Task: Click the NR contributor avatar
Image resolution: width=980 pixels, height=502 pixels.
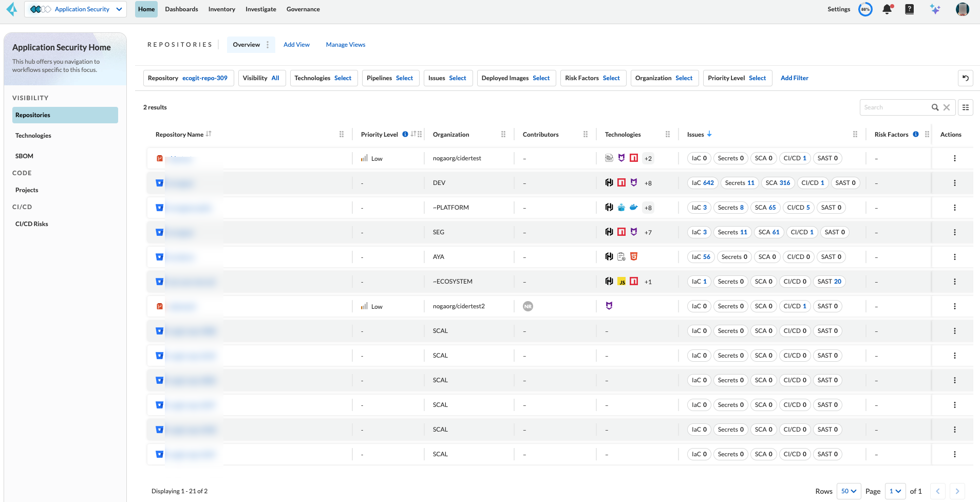Action: click(x=528, y=306)
